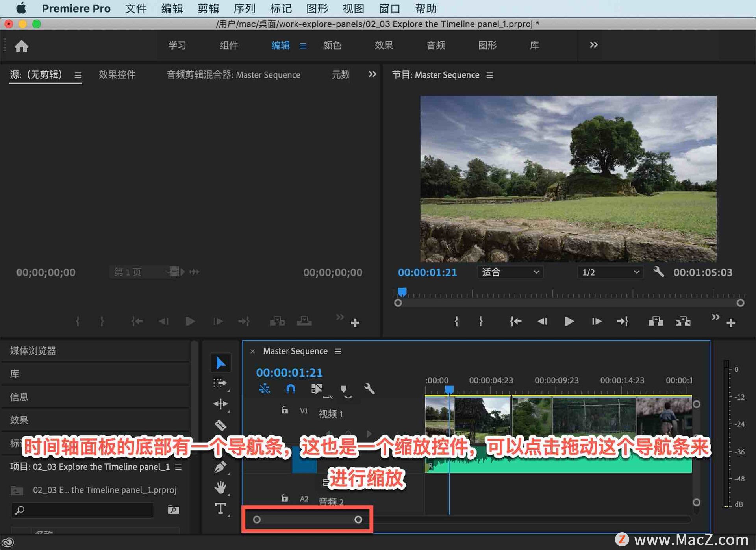756x550 pixels.
Task: Open timeline display settings wrench
Action: pos(369,389)
